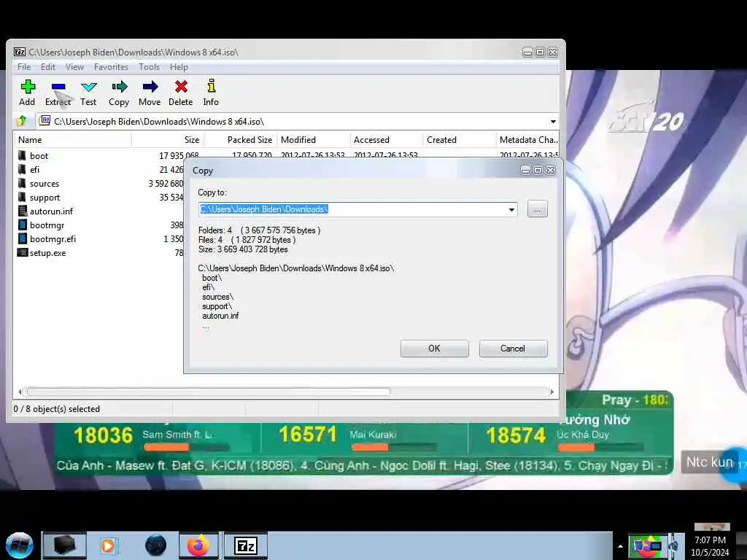The width and height of the screenshot is (747, 560).
Task: Click the address bar path text
Action: click(158, 122)
